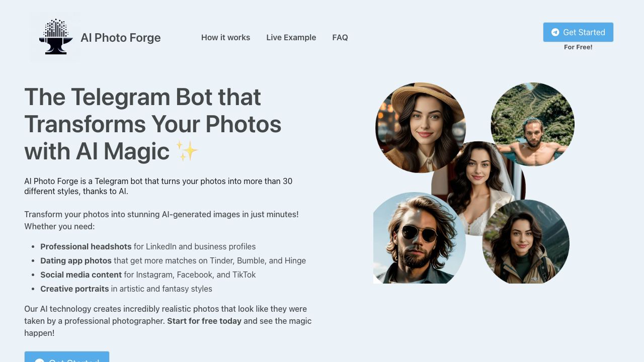Click the 'more than 30 different styles' sentence
This screenshot has width=644, height=362.
point(158,186)
